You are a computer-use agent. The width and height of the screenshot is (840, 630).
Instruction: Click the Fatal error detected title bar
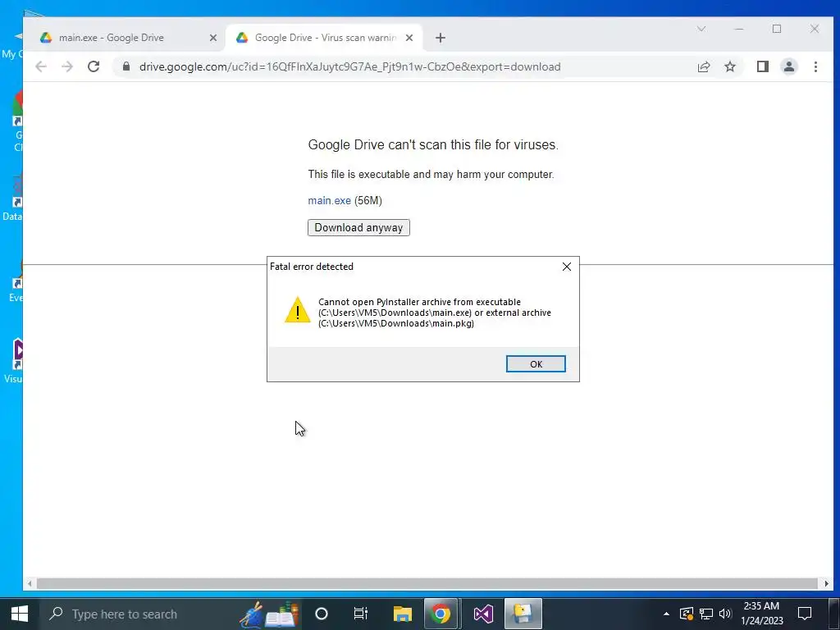coord(413,267)
